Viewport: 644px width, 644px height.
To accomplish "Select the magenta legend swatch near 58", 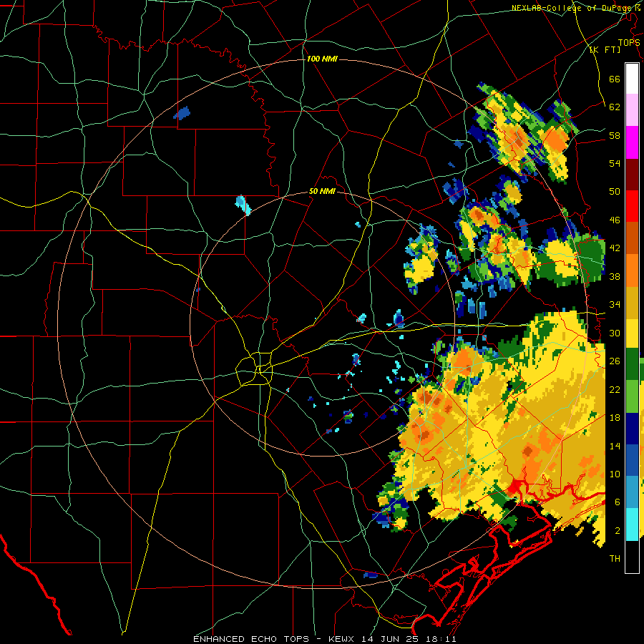I will tap(632, 142).
